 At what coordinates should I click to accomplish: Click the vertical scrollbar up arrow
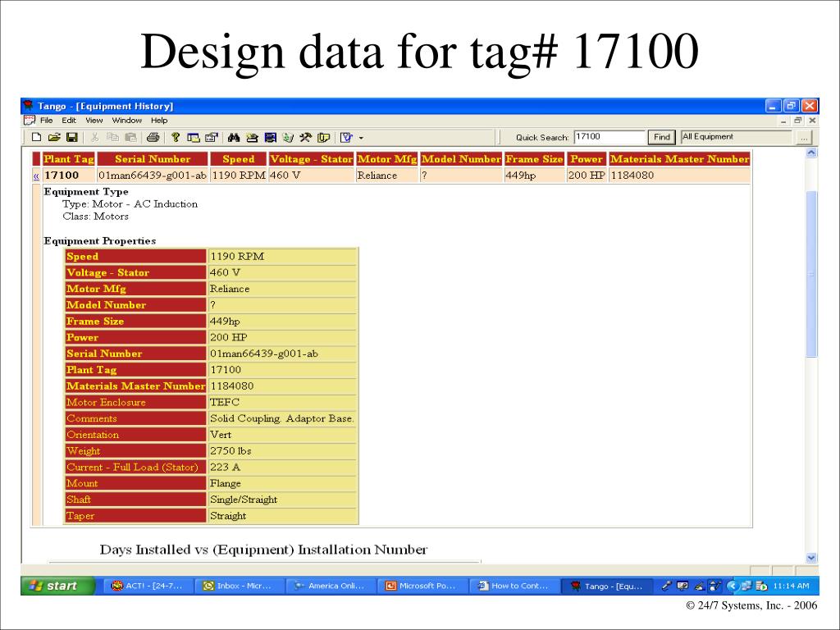pyautogui.click(x=811, y=153)
